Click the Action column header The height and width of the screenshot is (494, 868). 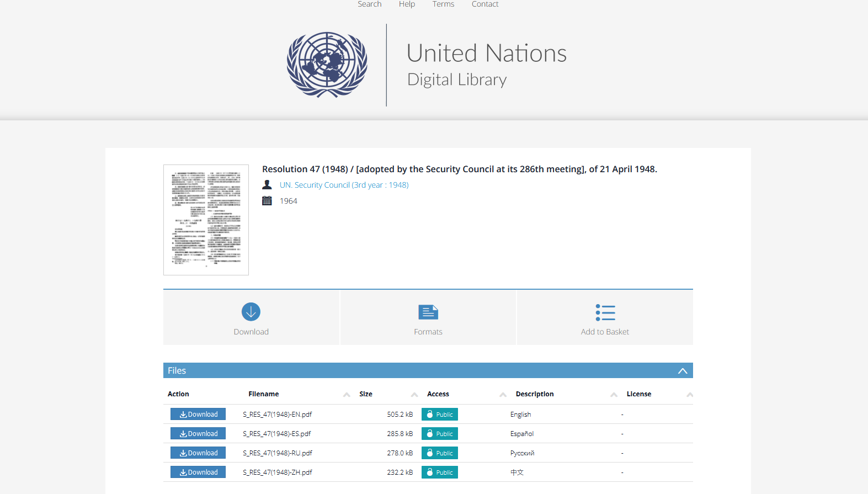(x=178, y=394)
